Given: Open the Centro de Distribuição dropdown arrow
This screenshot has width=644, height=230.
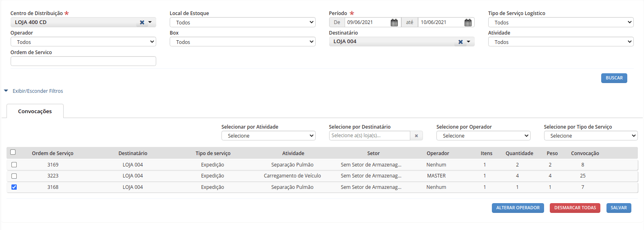Looking at the screenshot, I should pos(150,22).
